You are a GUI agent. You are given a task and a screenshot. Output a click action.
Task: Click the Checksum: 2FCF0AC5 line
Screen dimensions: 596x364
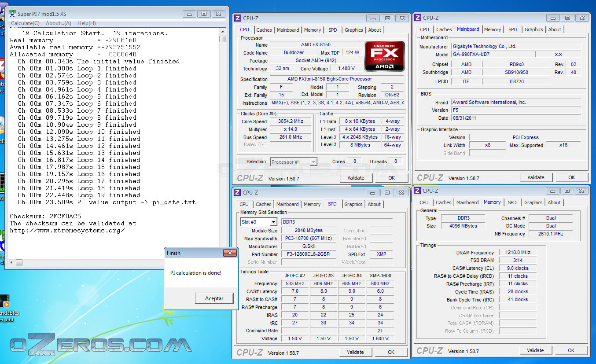pyautogui.click(x=45, y=216)
